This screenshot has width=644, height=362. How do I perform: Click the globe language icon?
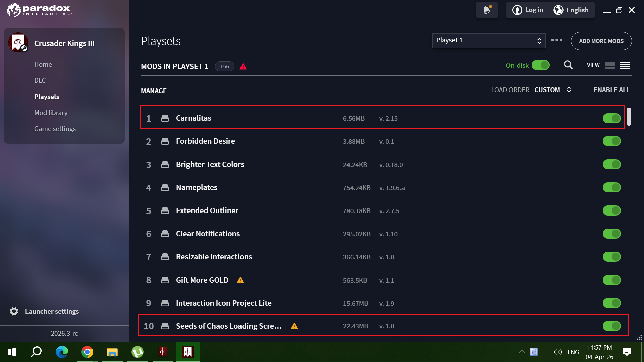[558, 10]
